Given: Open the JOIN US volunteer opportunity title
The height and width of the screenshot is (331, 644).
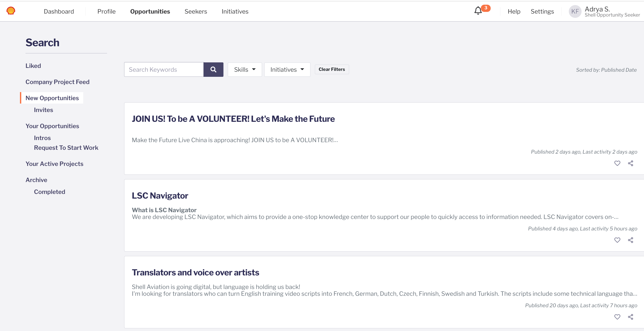Looking at the screenshot, I should coord(233,119).
